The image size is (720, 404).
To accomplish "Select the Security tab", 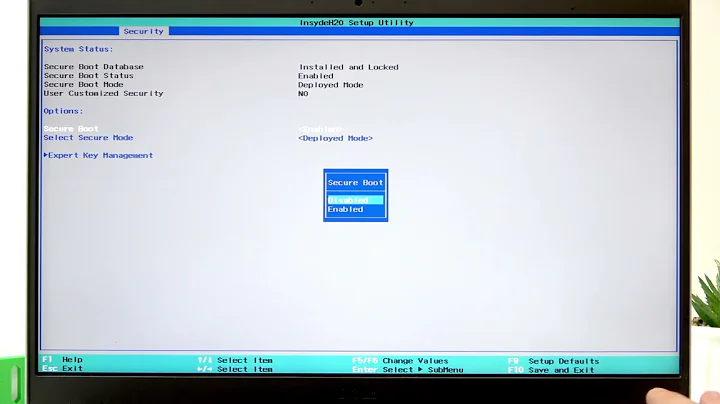I will (x=143, y=31).
